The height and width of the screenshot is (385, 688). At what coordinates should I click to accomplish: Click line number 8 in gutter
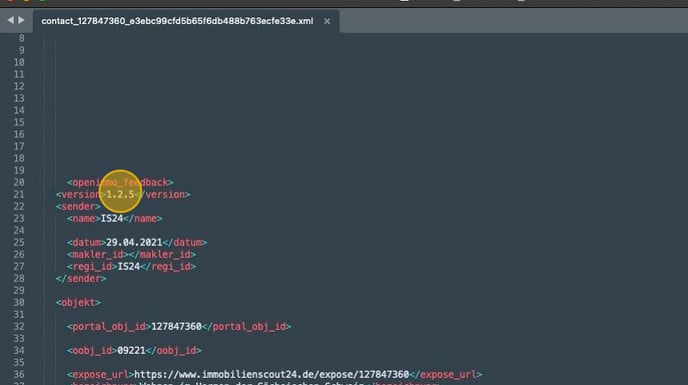click(x=22, y=39)
